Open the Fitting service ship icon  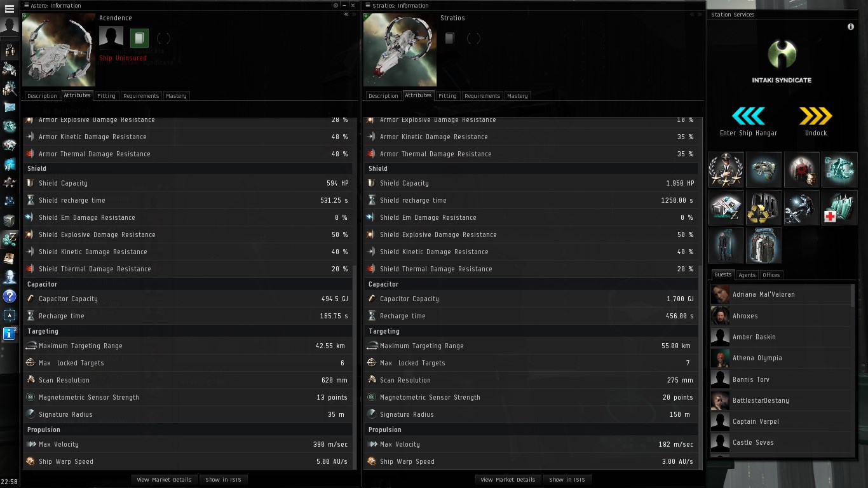coord(764,170)
